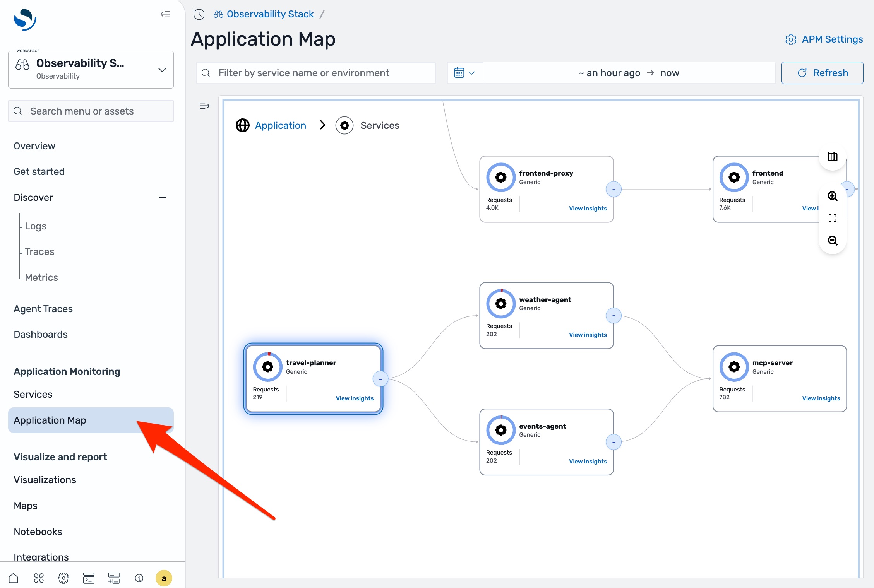Click the home icon in bottom bar
Viewport: 874px width, 588px height.
tap(13, 578)
